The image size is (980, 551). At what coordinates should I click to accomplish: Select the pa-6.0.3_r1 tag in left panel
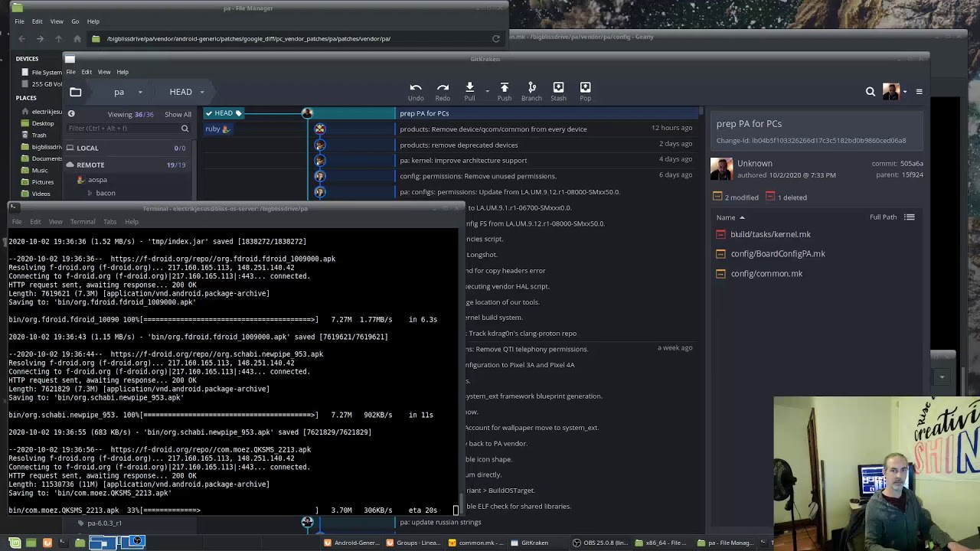click(104, 523)
